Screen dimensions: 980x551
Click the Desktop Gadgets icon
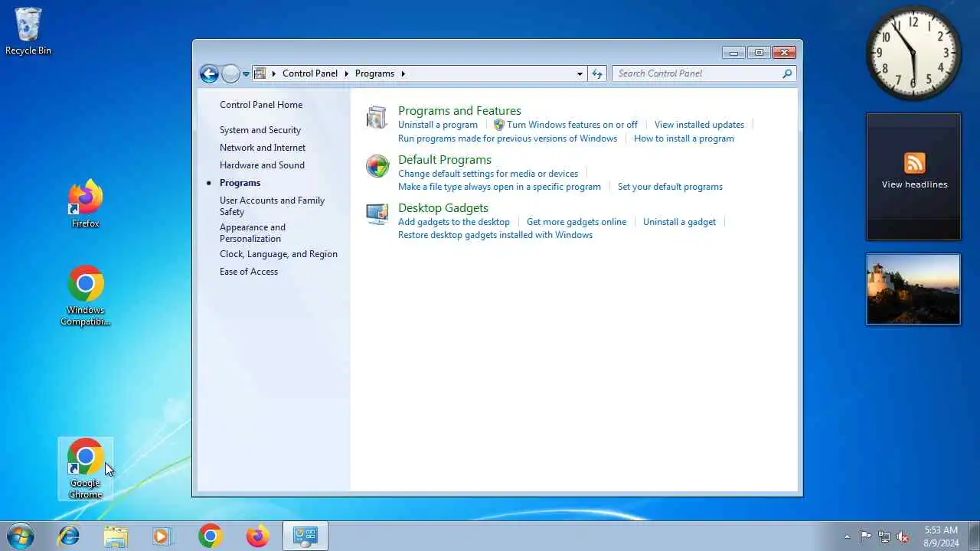click(377, 214)
